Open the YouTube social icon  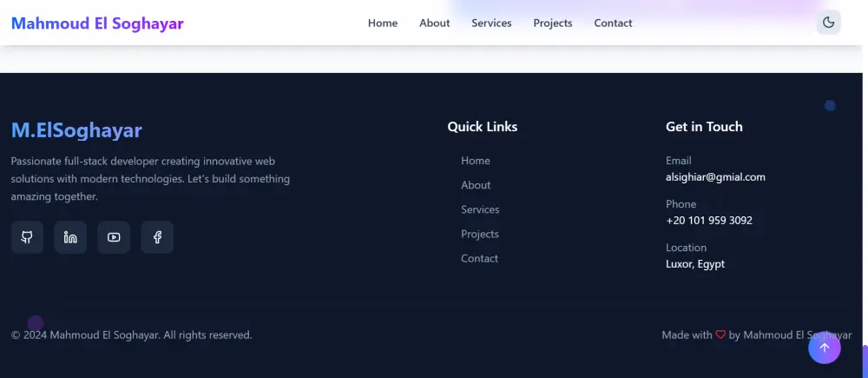[x=114, y=237]
